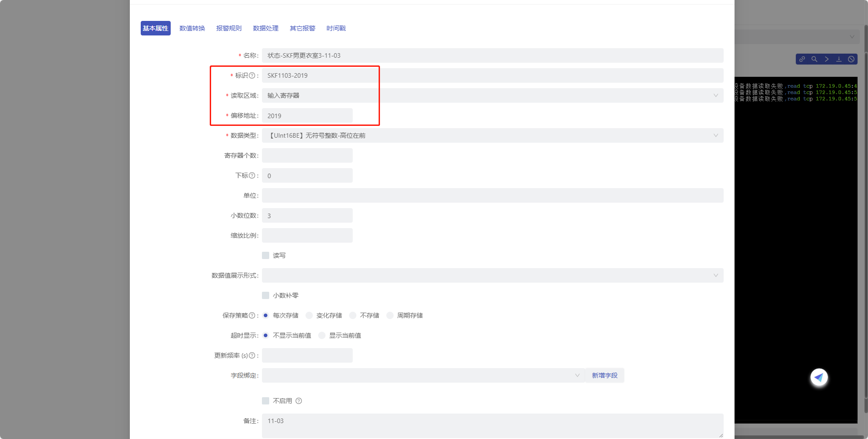Screen dimensions: 868x439
Task: Open the 数据类型 dropdown showing UInt16BE
Action: click(493, 135)
